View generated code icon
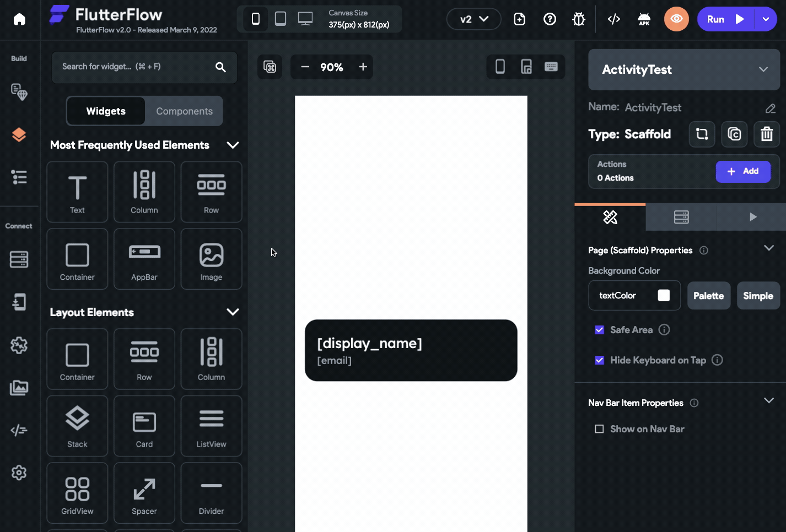 click(614, 19)
